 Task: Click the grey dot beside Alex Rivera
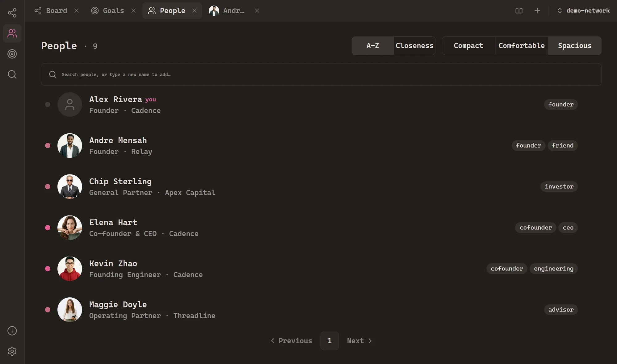48,104
